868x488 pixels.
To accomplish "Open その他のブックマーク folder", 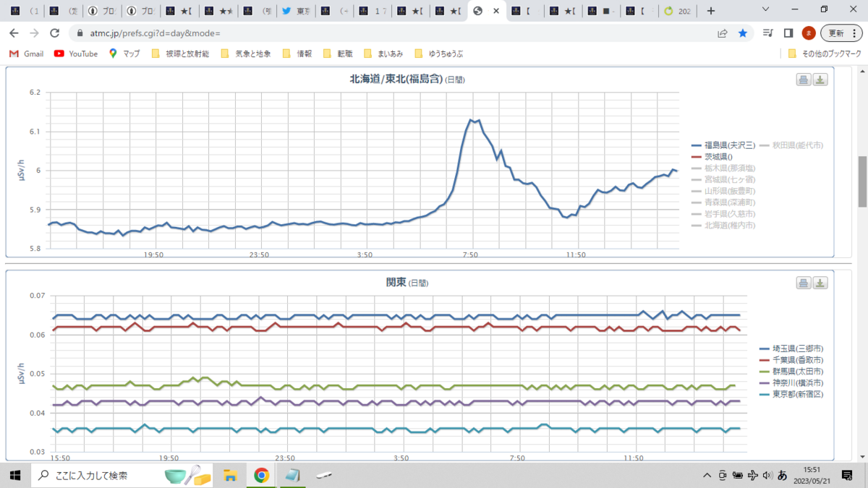I will pyautogui.click(x=825, y=53).
